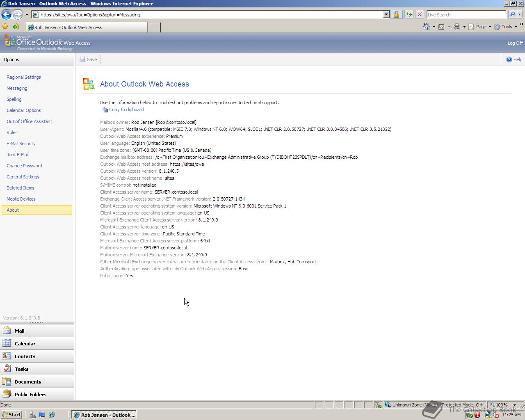The width and height of the screenshot is (525, 420).
Task: Click the magnifier Search button
Action: pyautogui.click(x=512, y=15)
